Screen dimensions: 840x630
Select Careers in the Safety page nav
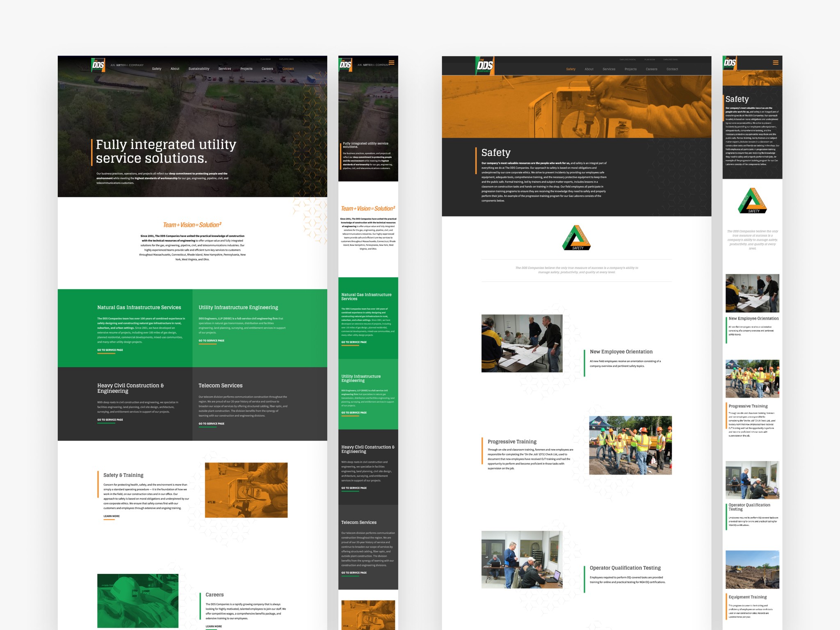click(651, 69)
